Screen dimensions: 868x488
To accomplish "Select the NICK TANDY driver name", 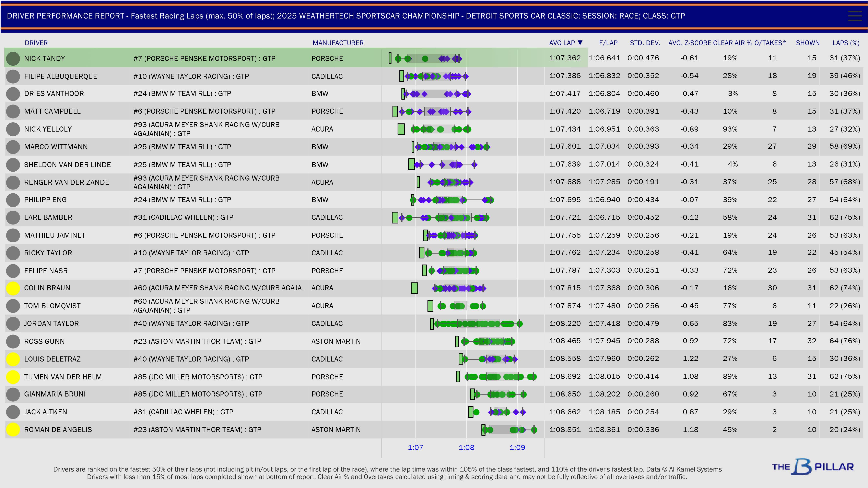I will pyautogui.click(x=45, y=59).
